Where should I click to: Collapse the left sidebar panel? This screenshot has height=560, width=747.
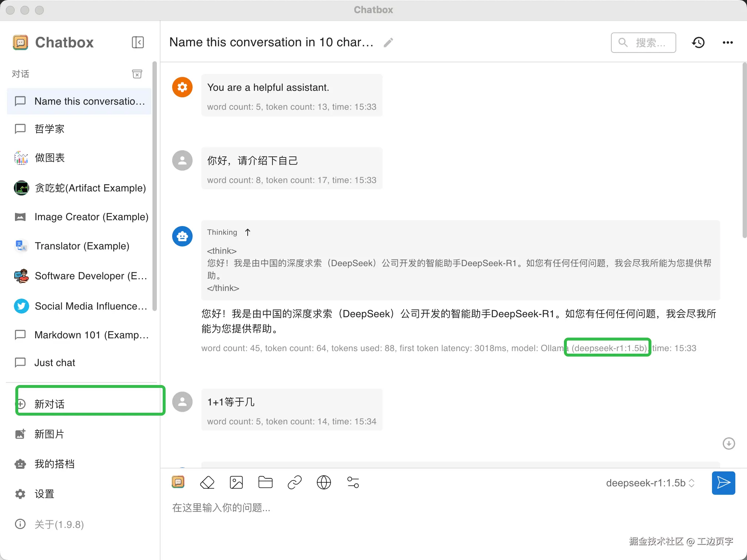click(x=138, y=42)
